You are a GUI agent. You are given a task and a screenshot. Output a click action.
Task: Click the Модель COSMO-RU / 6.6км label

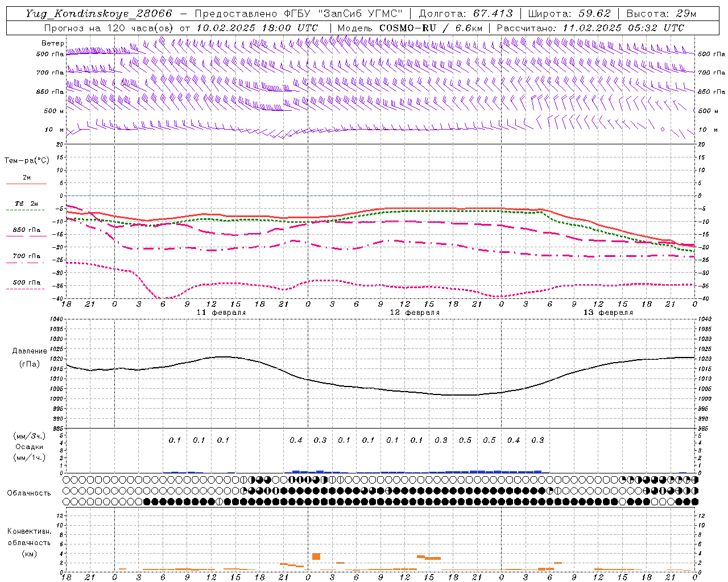(409, 28)
